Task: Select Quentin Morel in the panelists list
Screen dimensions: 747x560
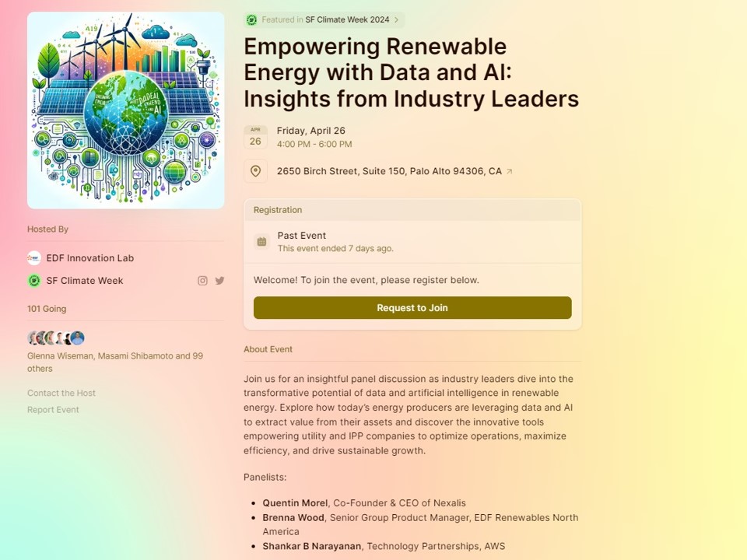Action: (x=295, y=502)
